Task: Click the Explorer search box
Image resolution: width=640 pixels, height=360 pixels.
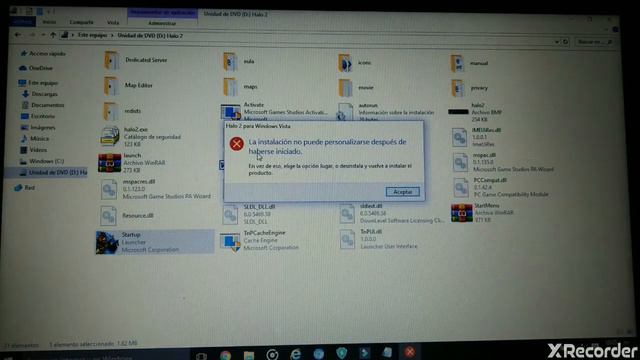Action: coord(594,42)
